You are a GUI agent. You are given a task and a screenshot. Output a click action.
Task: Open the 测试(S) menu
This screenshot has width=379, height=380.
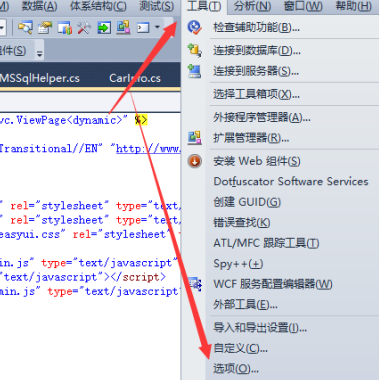coord(156,6)
